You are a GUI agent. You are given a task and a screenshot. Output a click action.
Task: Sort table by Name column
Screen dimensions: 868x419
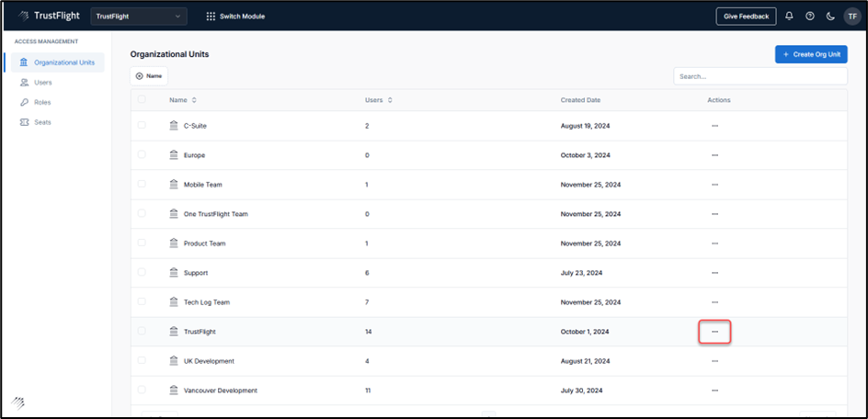click(x=183, y=100)
